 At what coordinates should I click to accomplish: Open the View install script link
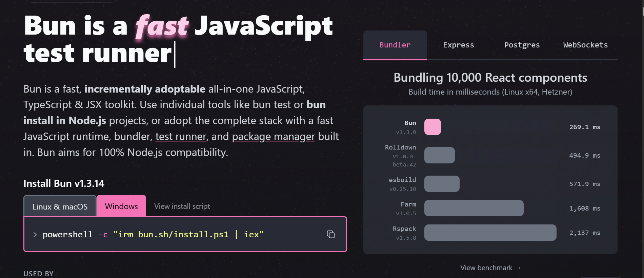(182, 206)
